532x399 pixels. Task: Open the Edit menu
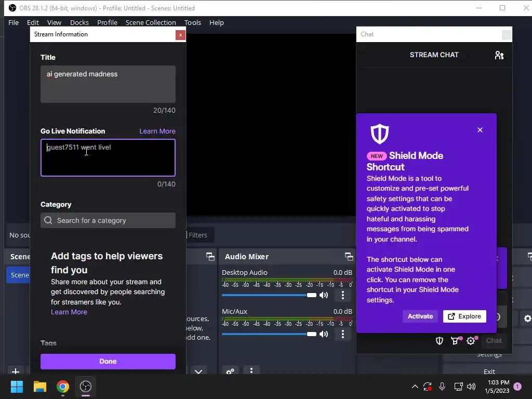tap(33, 23)
